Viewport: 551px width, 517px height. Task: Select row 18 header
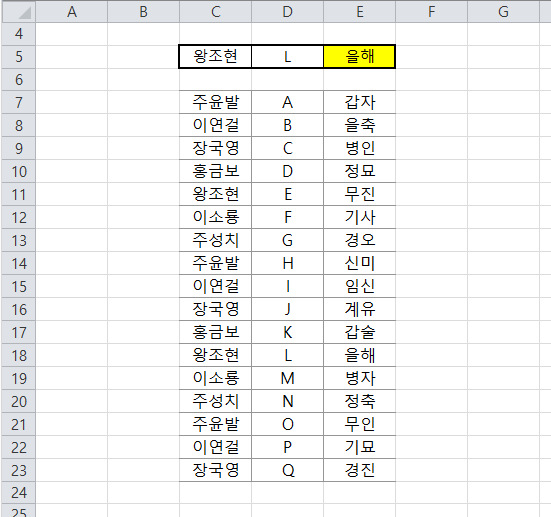click(x=19, y=355)
